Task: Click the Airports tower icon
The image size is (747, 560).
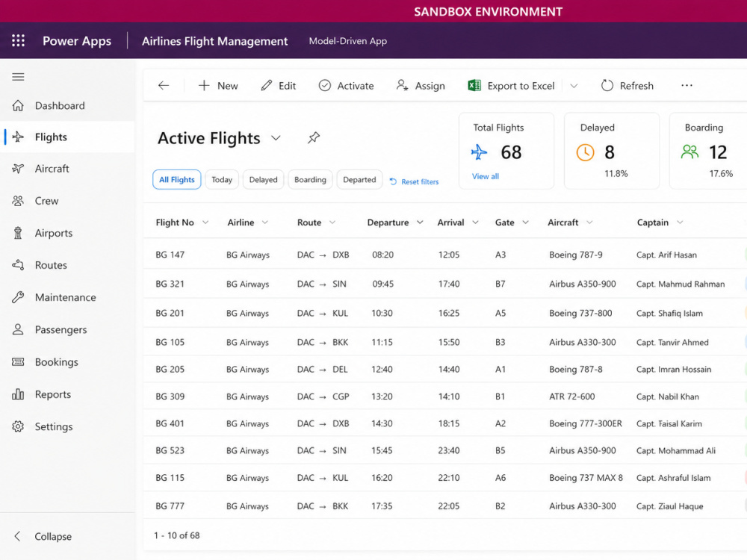Action: [18, 233]
